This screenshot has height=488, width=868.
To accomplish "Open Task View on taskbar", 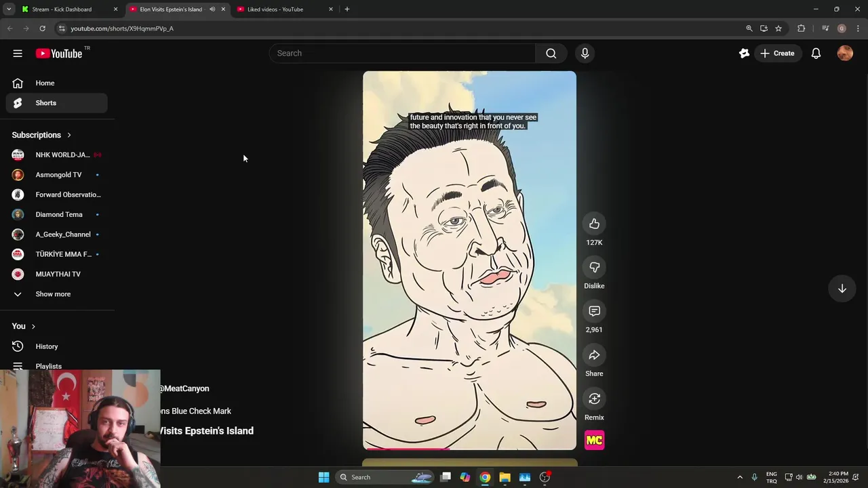I will [446, 477].
